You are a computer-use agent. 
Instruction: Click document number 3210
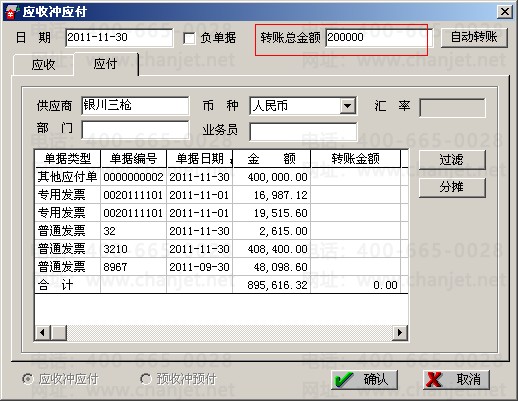click(x=115, y=249)
